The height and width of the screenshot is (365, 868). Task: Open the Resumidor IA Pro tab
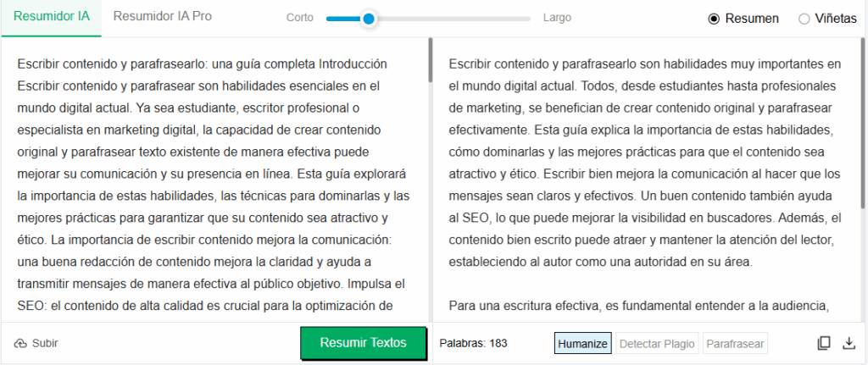[163, 17]
